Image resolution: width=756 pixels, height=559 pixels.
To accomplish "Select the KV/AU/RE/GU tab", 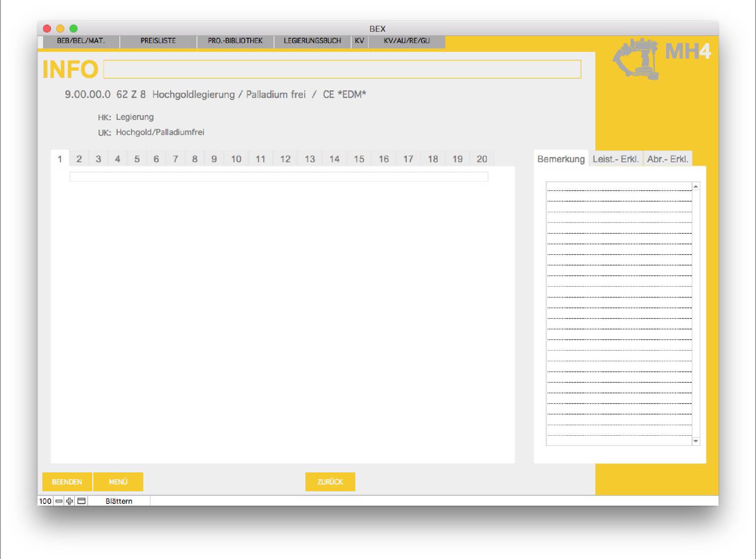I will pos(406,41).
